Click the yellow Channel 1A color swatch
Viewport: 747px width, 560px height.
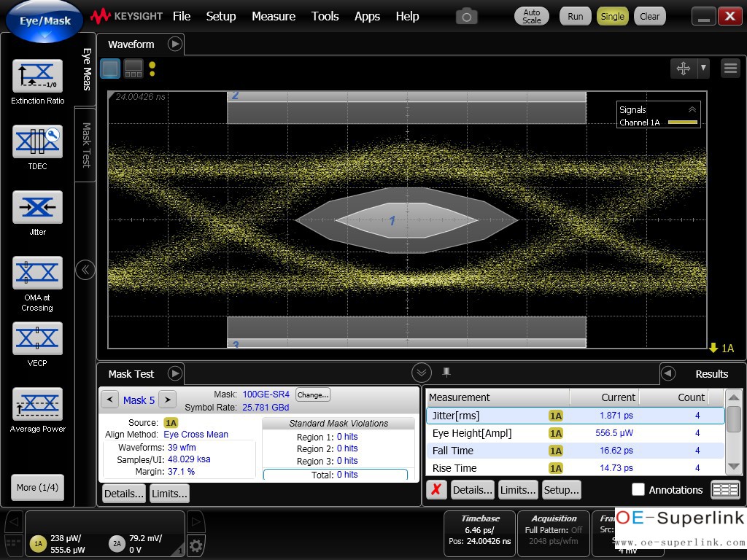(683, 122)
